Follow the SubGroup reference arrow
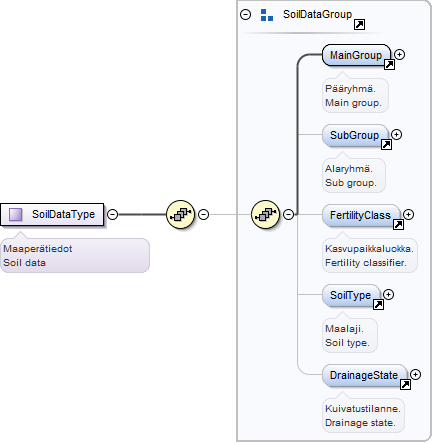433x443 pixels. [x=386, y=144]
